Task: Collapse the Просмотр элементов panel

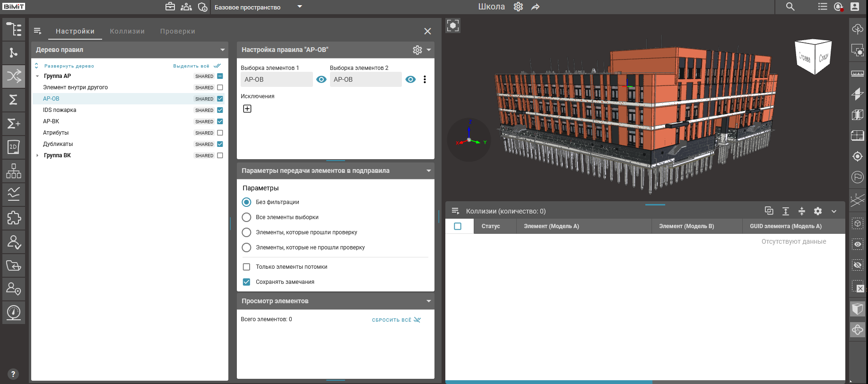Action: [428, 301]
